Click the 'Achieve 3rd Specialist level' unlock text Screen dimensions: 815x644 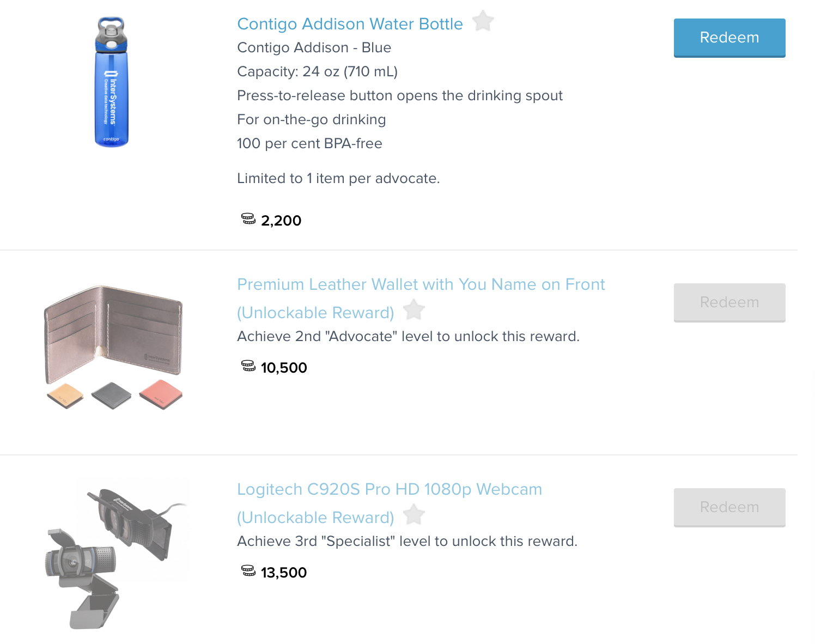tap(406, 542)
